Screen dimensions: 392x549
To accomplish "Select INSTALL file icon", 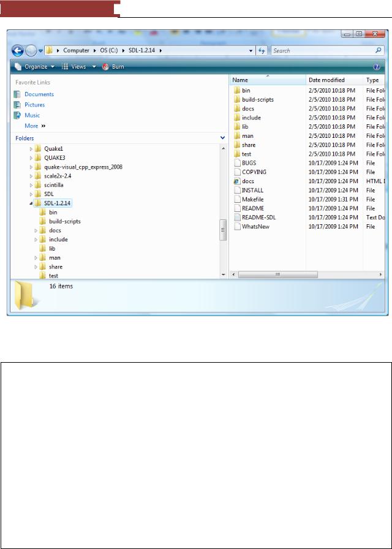I will click(237, 191).
